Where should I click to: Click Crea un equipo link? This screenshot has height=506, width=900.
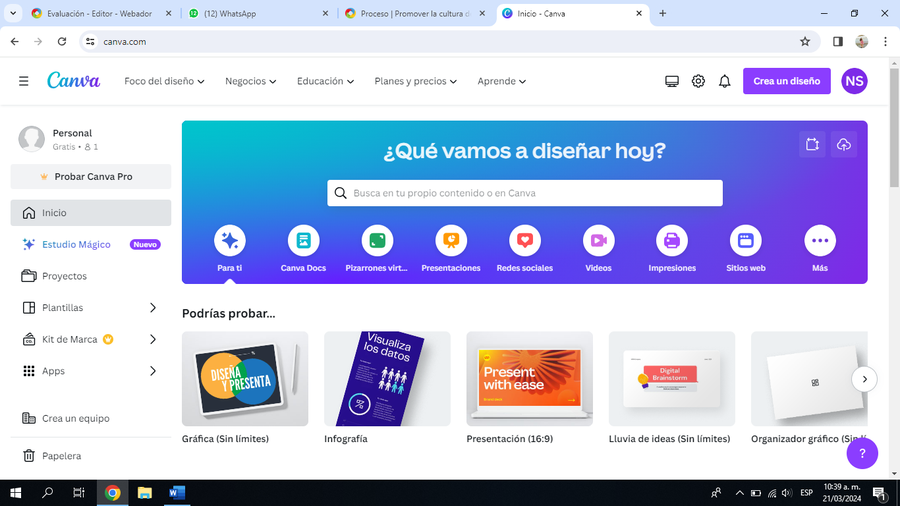click(x=91, y=418)
